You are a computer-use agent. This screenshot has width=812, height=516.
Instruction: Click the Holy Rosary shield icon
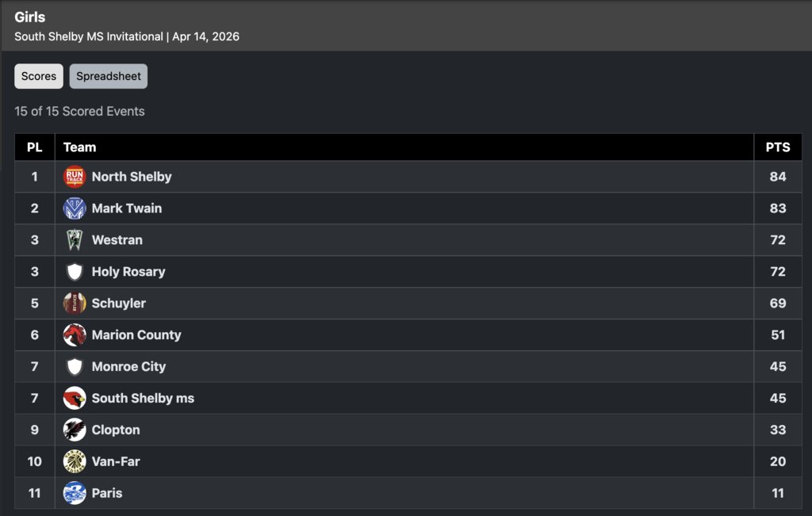[75, 272]
